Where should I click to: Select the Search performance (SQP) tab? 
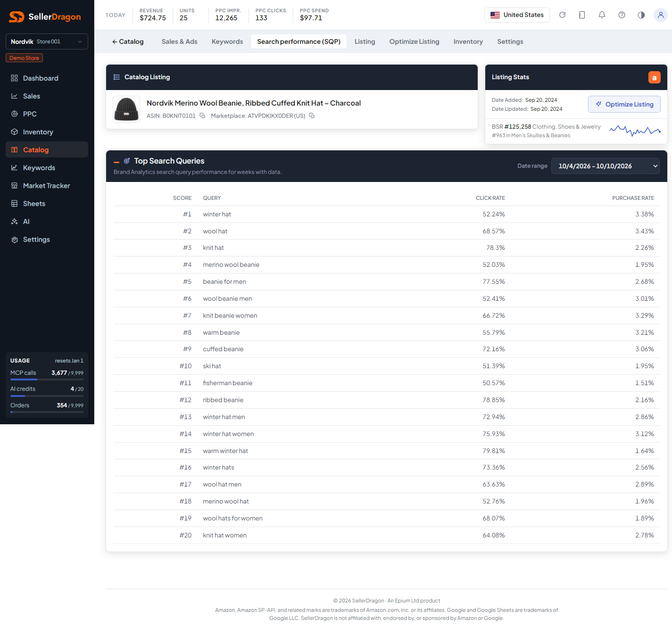click(x=299, y=41)
